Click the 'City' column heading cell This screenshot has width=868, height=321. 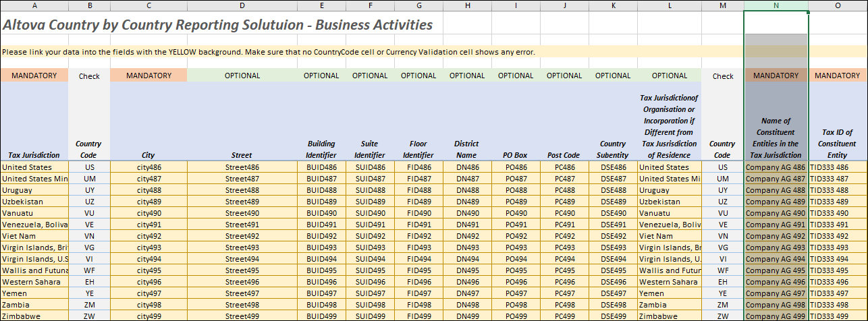(148, 121)
